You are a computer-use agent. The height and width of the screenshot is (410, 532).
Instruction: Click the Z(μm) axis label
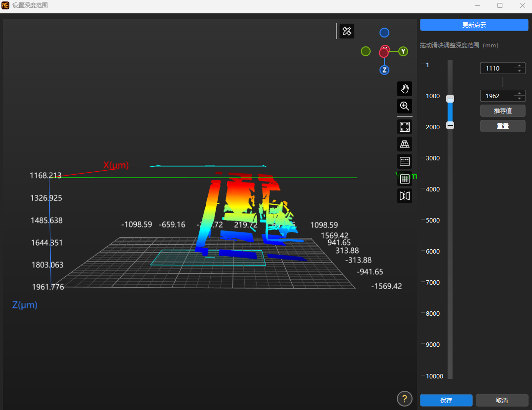pos(25,305)
